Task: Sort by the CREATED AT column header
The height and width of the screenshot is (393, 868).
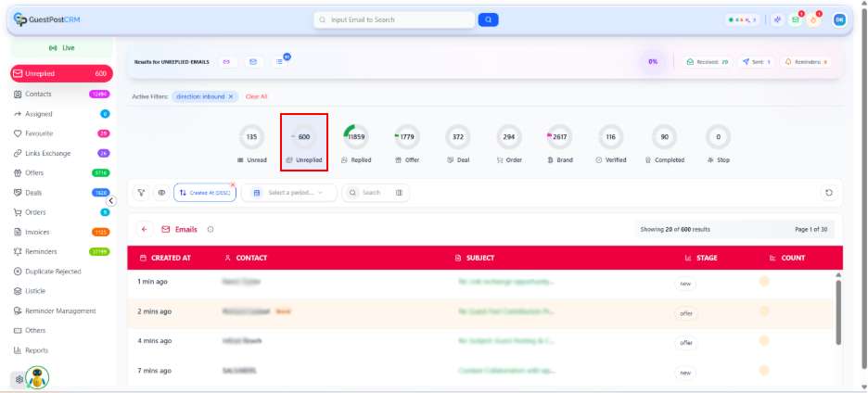Action: pos(165,258)
